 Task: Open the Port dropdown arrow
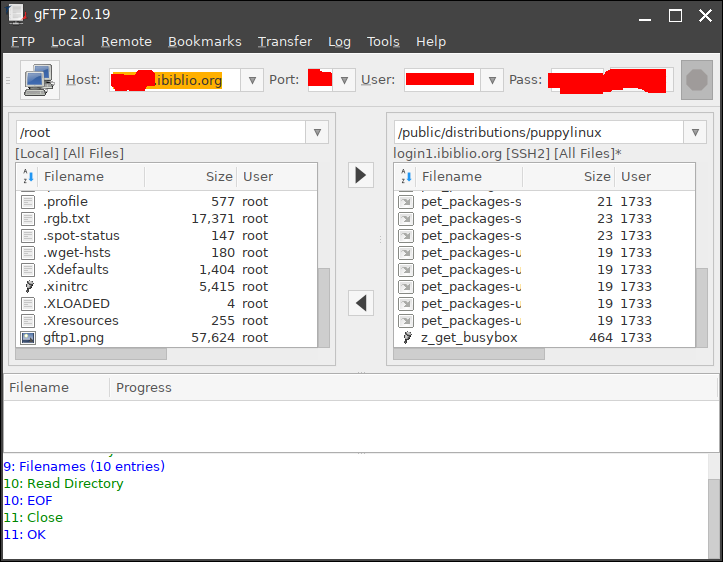tap(345, 80)
